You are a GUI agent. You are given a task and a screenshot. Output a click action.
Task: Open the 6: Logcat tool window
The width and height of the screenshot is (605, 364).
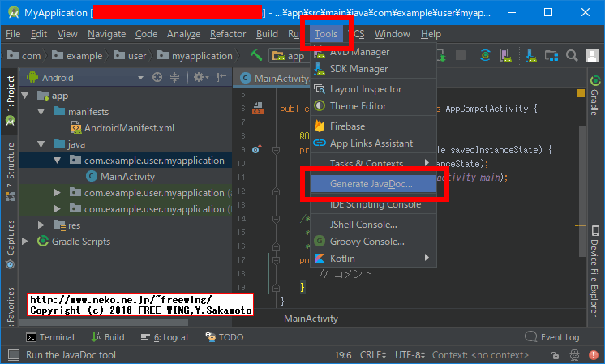(165, 337)
